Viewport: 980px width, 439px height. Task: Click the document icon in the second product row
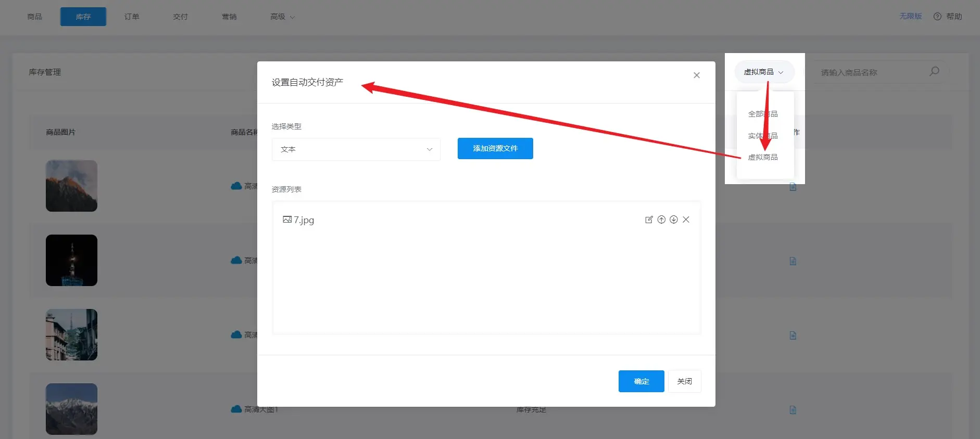tap(793, 261)
